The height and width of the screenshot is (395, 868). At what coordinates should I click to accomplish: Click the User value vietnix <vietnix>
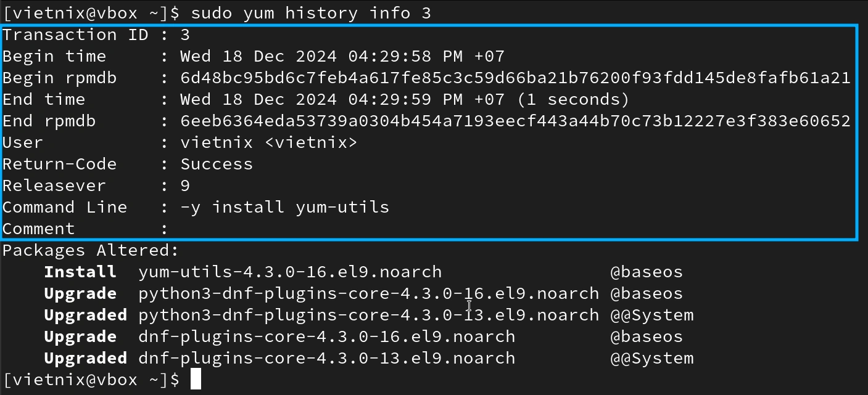269,142
